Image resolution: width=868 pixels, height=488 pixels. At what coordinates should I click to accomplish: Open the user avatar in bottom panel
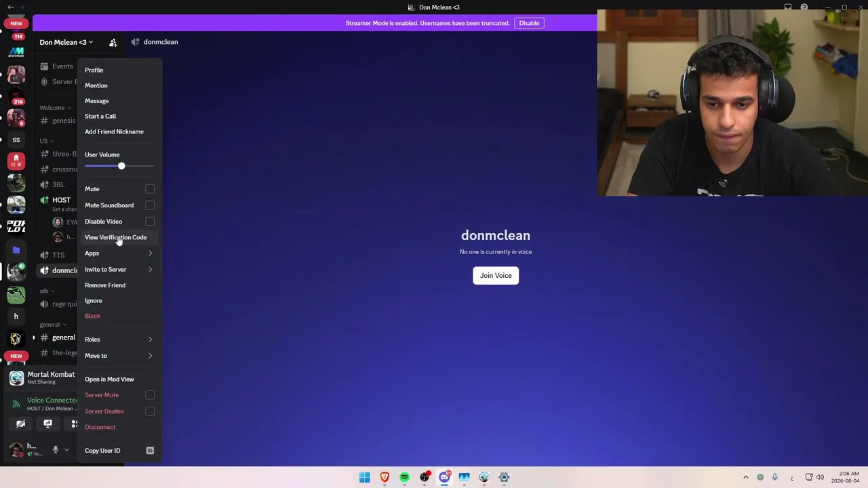tap(16, 449)
